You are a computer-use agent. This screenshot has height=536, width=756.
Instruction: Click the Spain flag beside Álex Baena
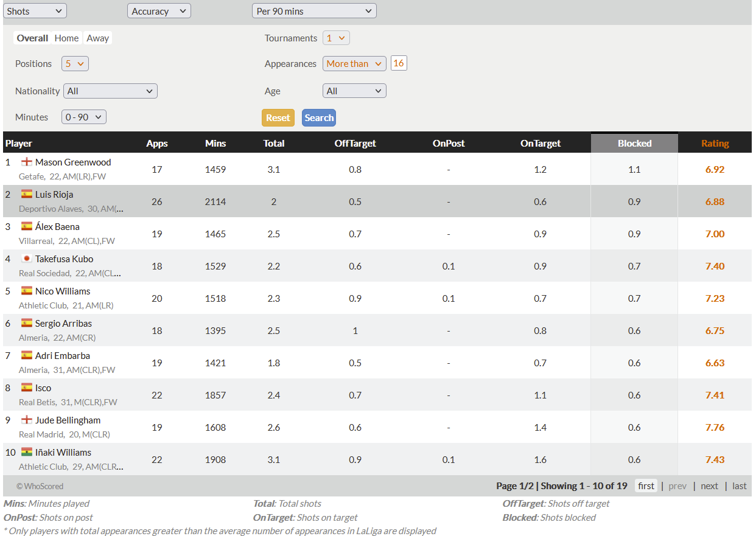coord(27,226)
